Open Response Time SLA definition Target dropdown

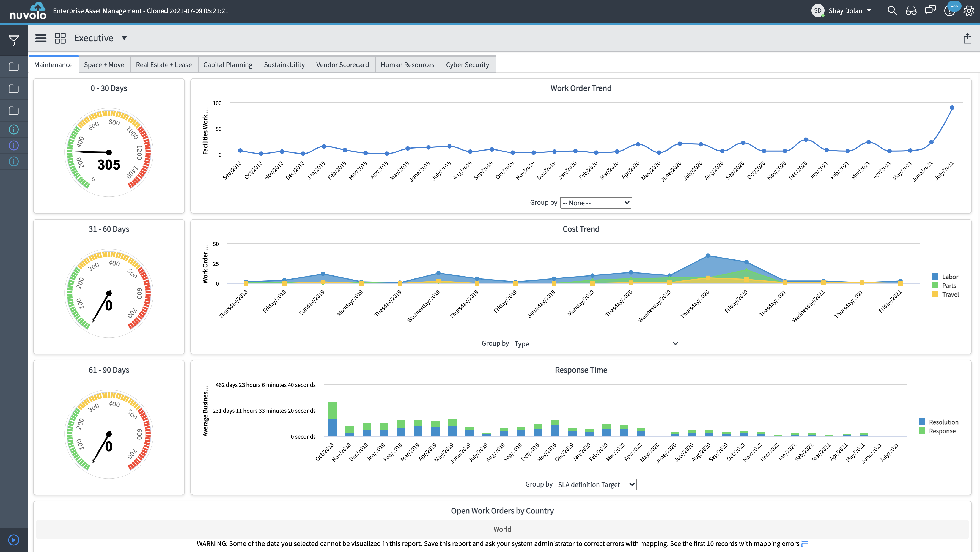tap(596, 484)
